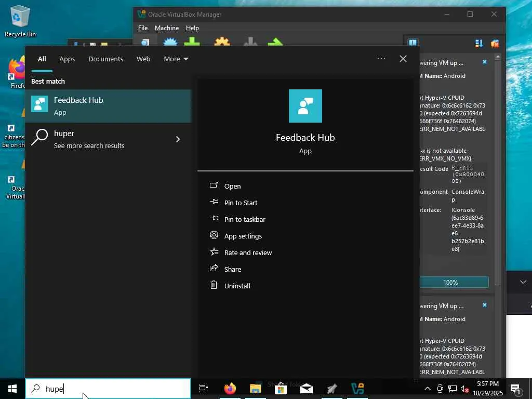The height and width of the screenshot is (399, 532).
Task: Uninstall Feedback Hub
Action: click(237, 286)
